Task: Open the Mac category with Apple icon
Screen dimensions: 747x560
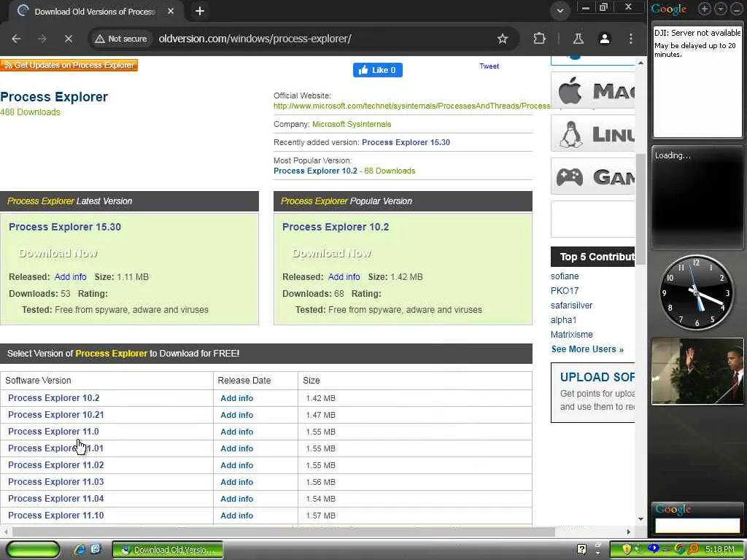Action: pos(592,90)
